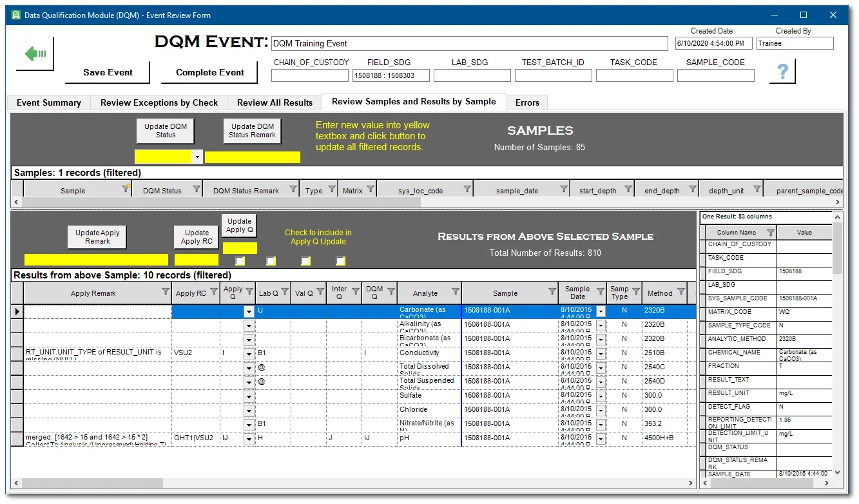The width and height of the screenshot is (859, 504).
Task: Open Apply Q dropdown for Chloride row
Action: tap(249, 411)
